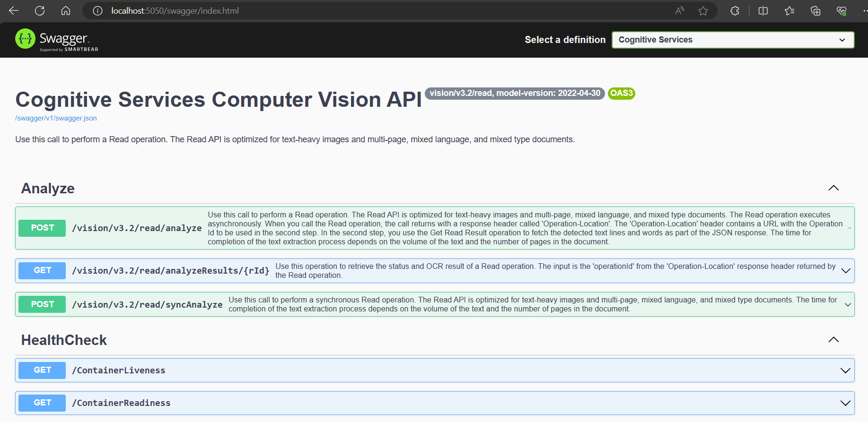Click the /vision/v3.2/read/analyzeResults/{rId} path

point(170,271)
